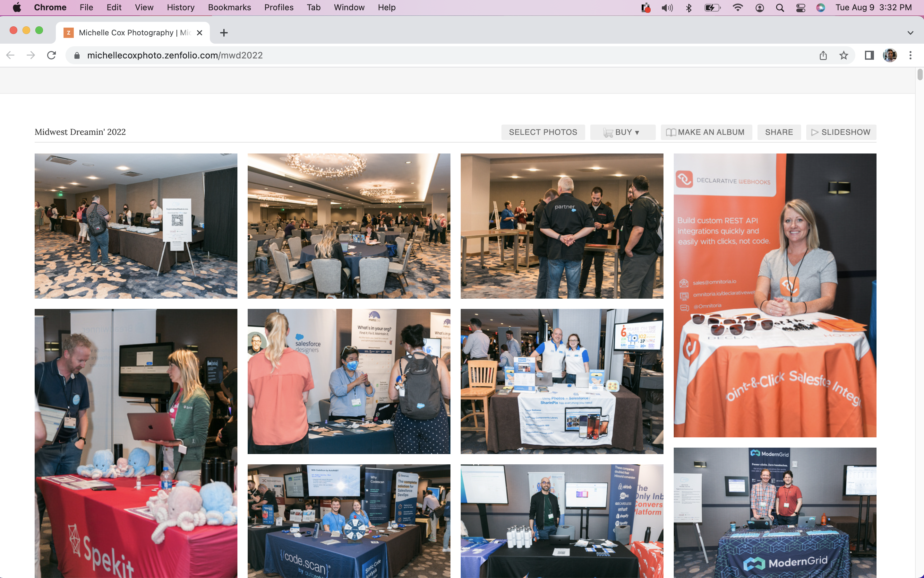Open the Window menu
924x578 pixels.
click(349, 8)
